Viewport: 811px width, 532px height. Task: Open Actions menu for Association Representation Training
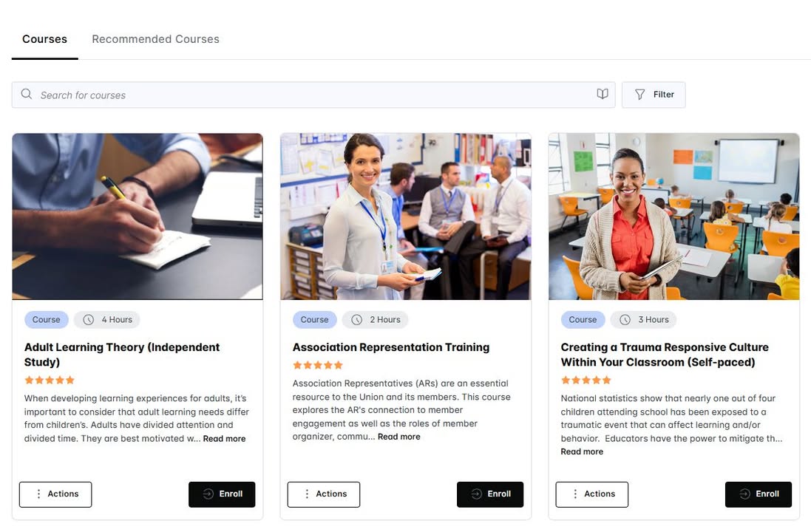[324, 494]
